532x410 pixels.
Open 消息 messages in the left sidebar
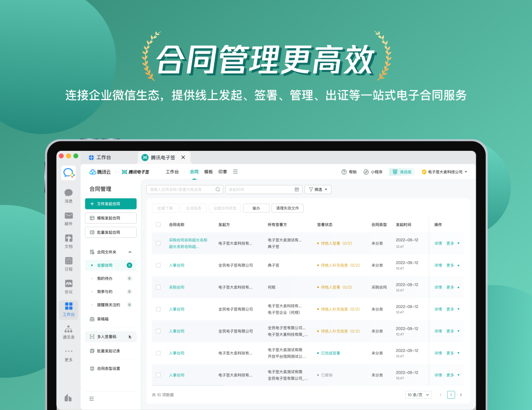(68, 196)
